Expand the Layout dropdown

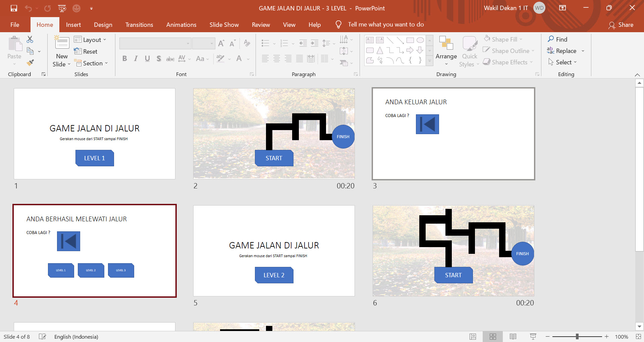click(91, 40)
